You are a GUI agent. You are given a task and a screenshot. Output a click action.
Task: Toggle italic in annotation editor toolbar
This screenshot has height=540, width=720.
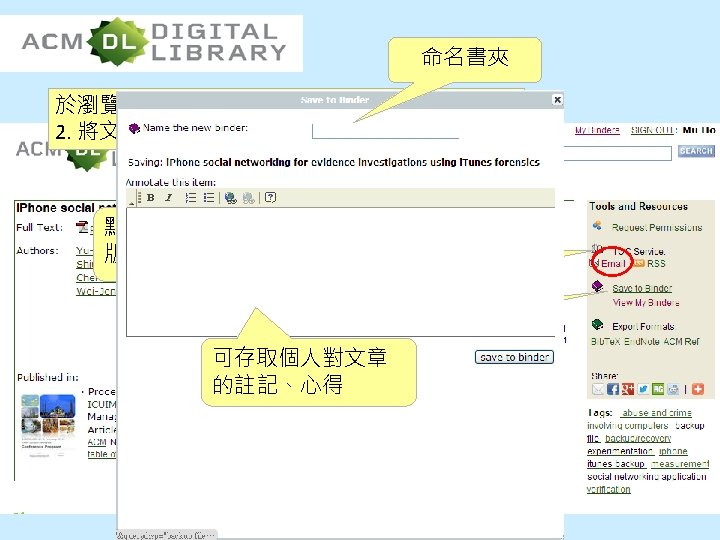click(x=169, y=197)
